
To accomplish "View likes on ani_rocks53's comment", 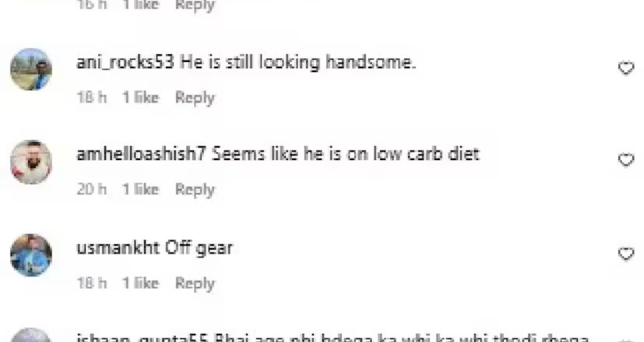I will 140,97.
